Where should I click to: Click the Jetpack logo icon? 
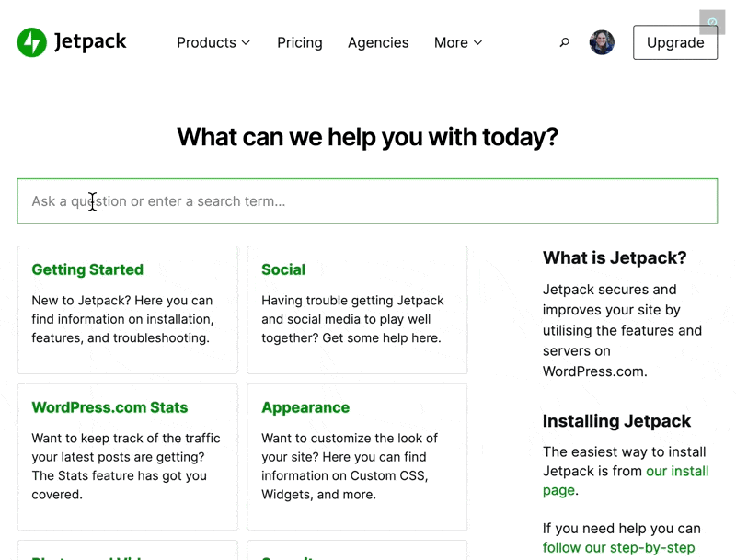click(32, 42)
